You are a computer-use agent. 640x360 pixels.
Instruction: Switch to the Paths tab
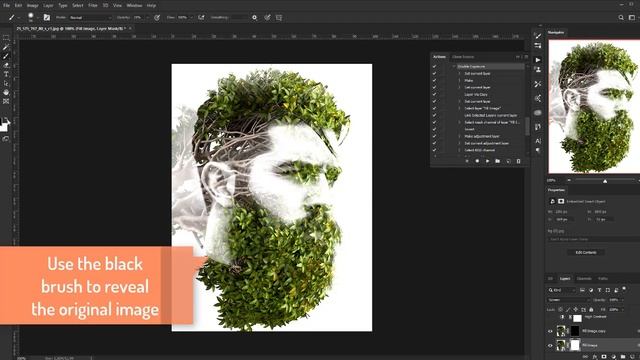click(602, 279)
